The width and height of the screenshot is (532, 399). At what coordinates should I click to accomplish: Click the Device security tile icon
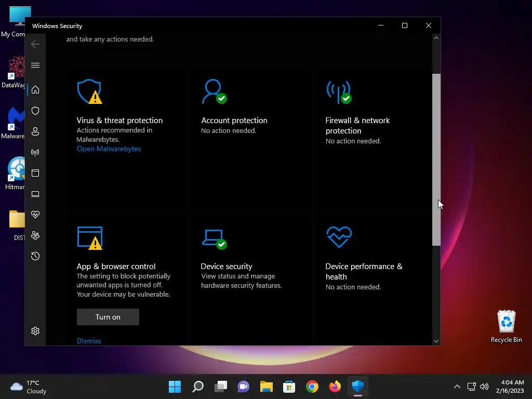[214, 239]
